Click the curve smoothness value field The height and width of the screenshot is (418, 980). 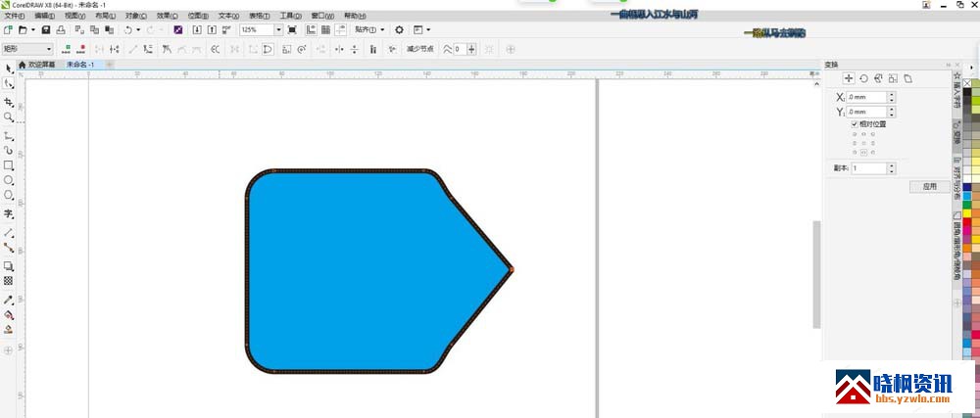point(460,49)
